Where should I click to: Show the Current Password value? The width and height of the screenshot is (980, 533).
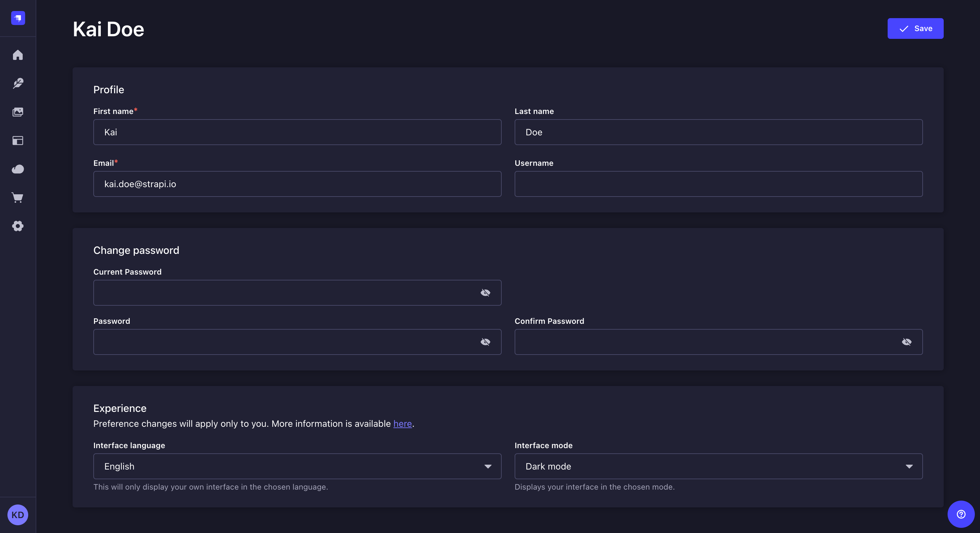[486, 293]
